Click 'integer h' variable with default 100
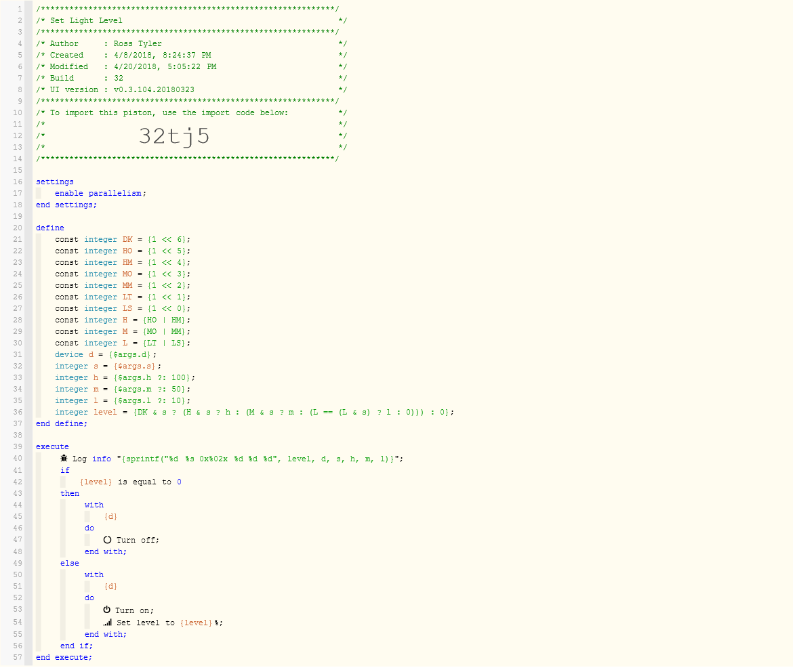 125,377
